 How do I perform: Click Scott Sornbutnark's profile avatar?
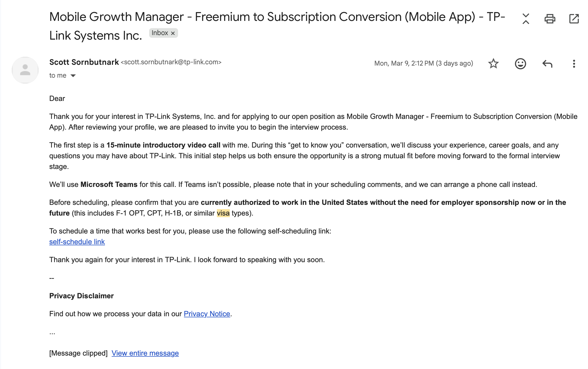(x=25, y=70)
